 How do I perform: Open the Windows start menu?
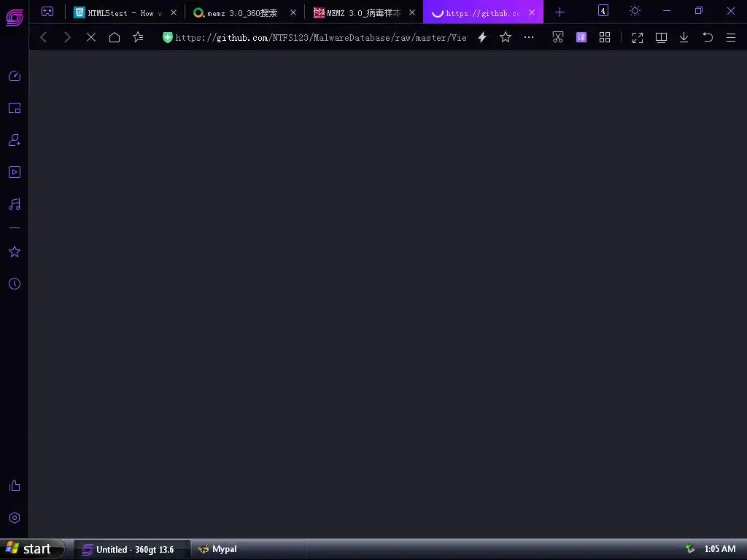31,549
